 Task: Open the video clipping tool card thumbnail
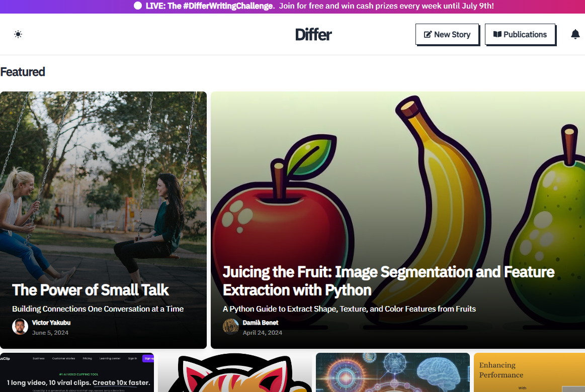[77, 372]
